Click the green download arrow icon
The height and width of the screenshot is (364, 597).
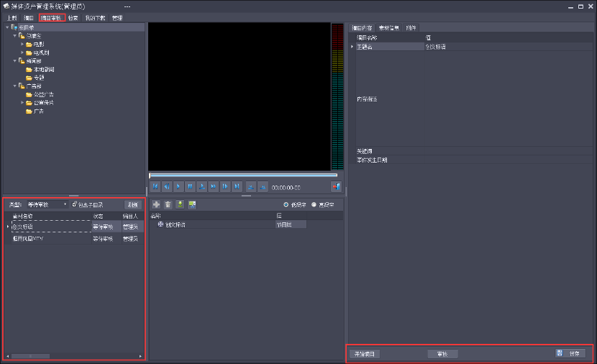tap(180, 204)
